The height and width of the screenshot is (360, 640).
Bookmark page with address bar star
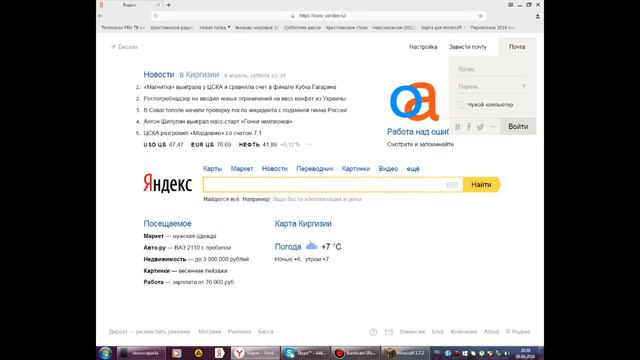[480, 16]
